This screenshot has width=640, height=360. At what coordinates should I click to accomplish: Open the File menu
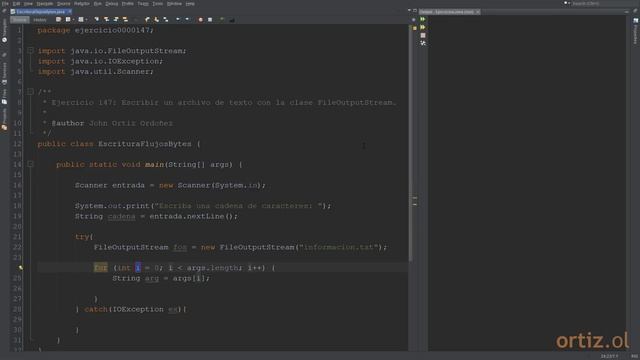tap(5, 4)
